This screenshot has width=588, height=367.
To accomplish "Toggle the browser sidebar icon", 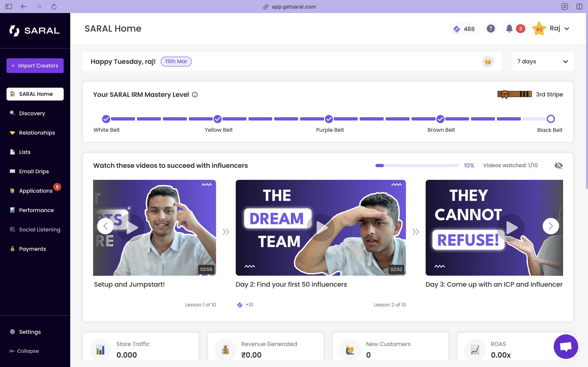I will [9, 7].
